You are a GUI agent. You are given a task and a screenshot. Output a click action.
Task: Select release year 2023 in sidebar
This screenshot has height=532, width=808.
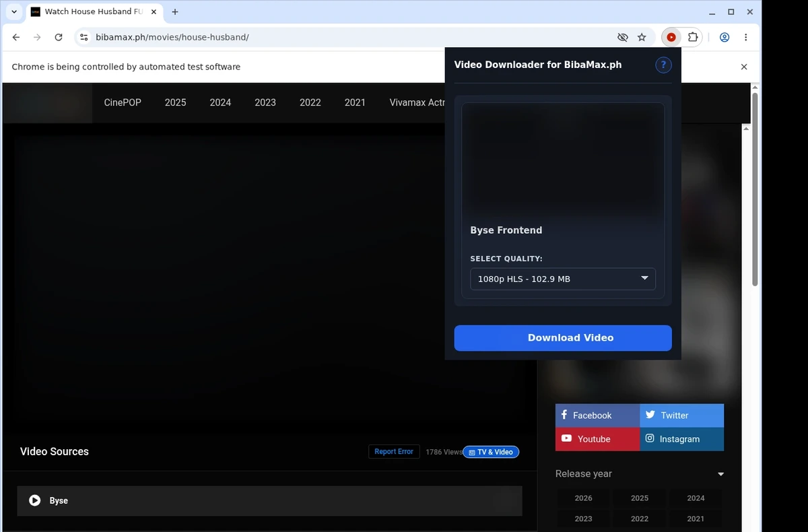click(x=584, y=519)
